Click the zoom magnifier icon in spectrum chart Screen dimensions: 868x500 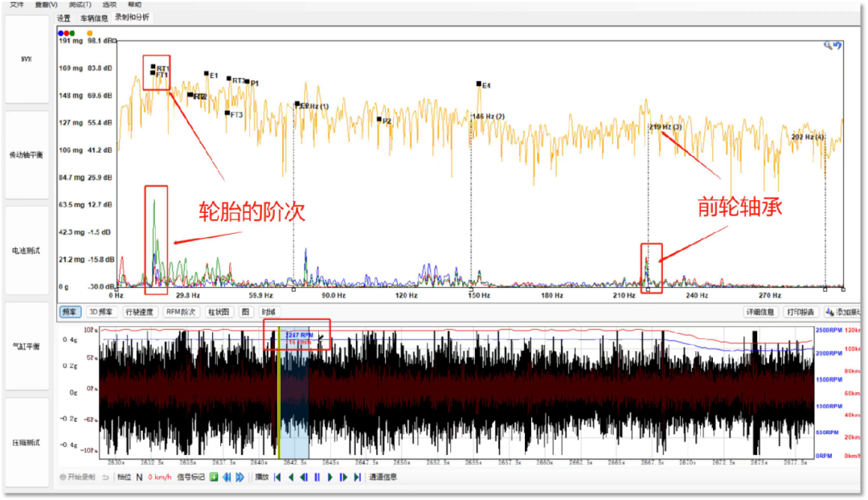tap(828, 45)
